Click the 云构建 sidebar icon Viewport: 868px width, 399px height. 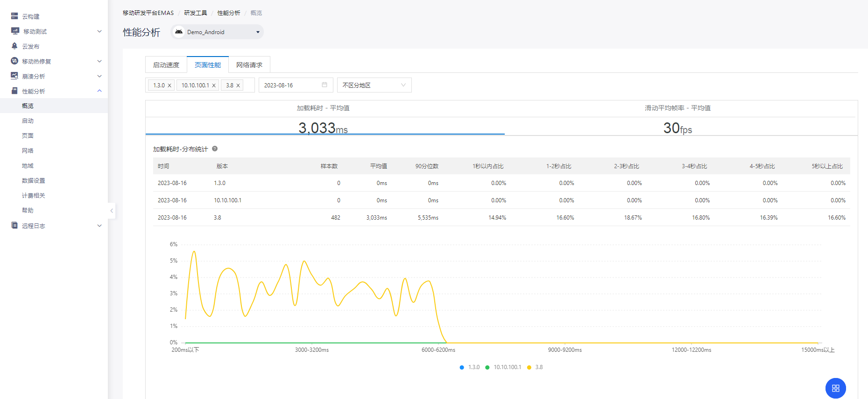[14, 16]
